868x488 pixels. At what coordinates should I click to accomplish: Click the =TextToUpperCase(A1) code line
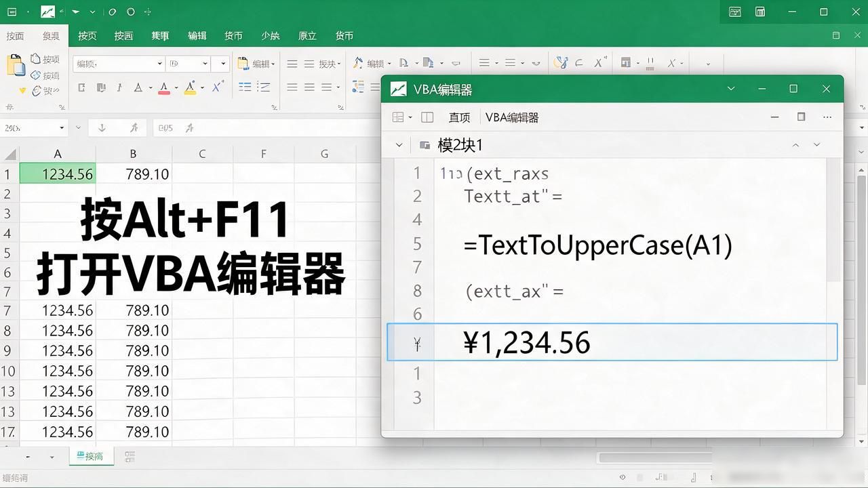point(598,245)
